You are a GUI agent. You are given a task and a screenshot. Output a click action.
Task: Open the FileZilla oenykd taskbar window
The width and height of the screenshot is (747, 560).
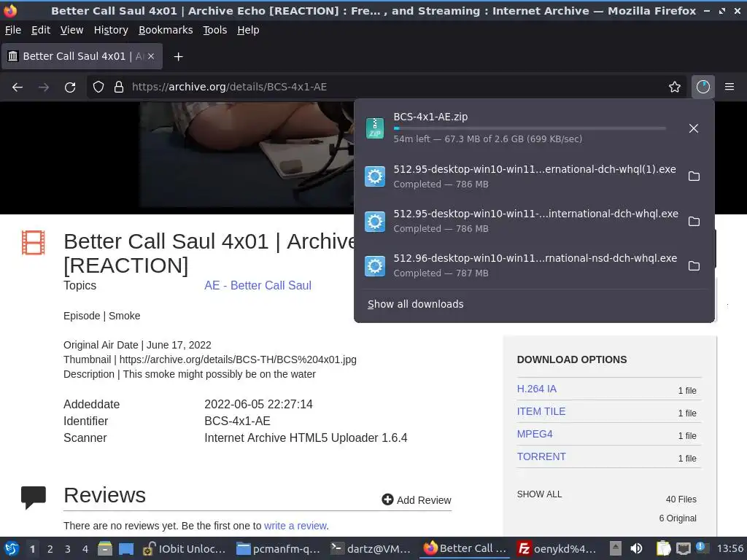pos(557,548)
